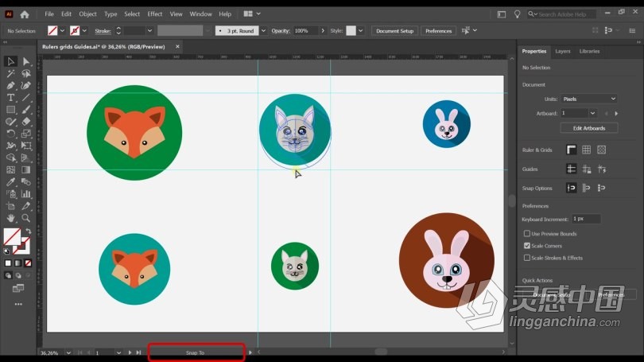Open the Effect menu
This screenshot has height=362, width=644.
click(x=155, y=14)
